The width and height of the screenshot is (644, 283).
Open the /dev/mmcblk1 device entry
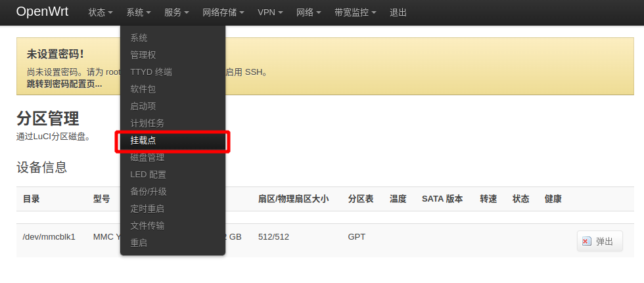point(49,236)
